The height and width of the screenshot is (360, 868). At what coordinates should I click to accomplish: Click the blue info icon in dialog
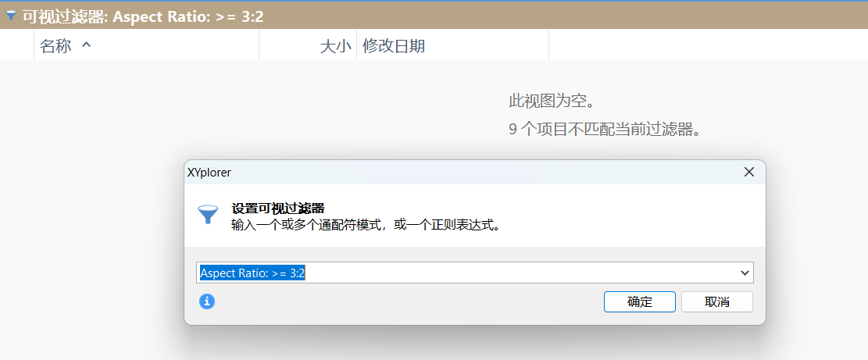pos(206,301)
